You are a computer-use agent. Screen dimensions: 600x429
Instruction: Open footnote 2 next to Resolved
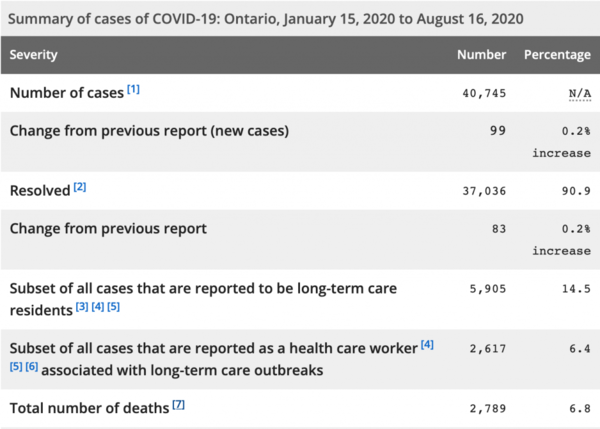(80, 187)
